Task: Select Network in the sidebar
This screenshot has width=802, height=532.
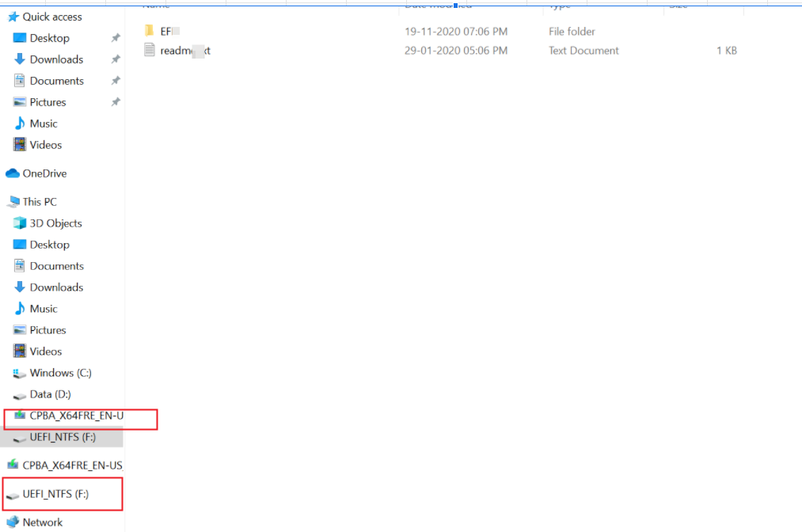Action: pos(42,522)
